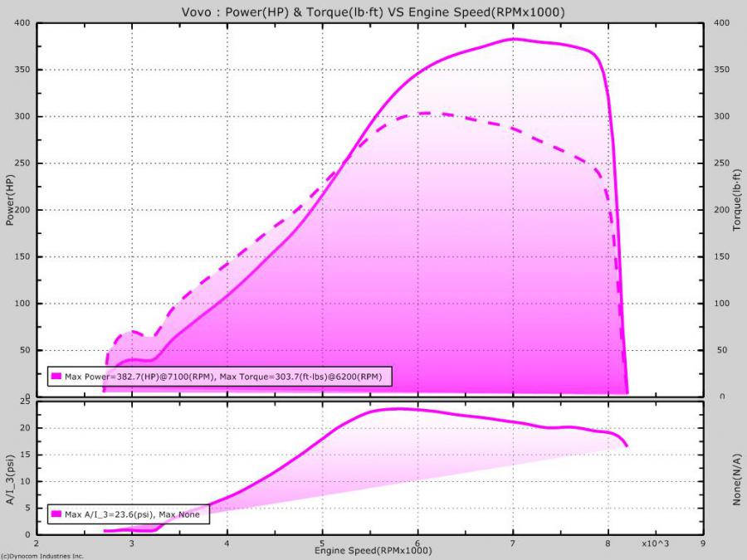Click the magenta swatch in the Max A/I_3 legend
This screenshot has width=747, height=560.
tap(56, 514)
